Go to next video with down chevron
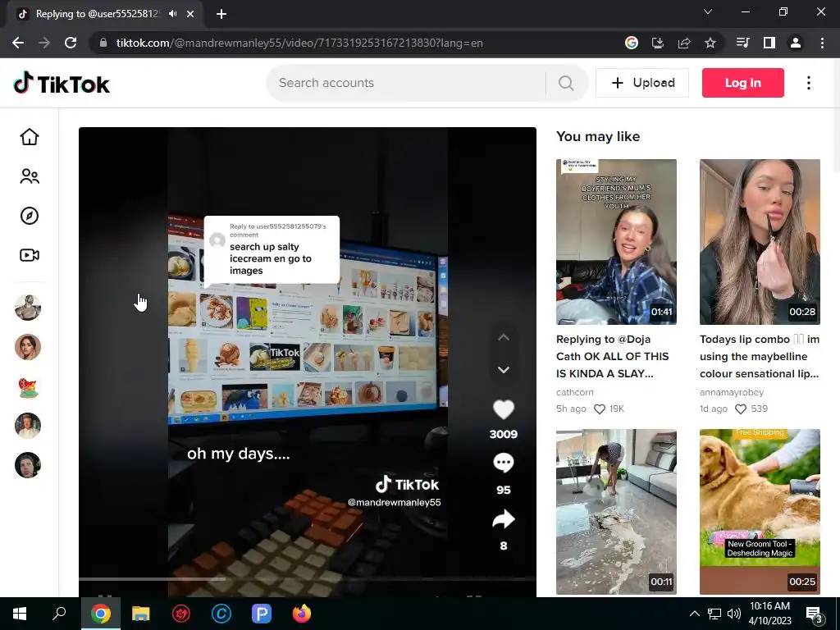The width and height of the screenshot is (840, 630). [x=504, y=370]
